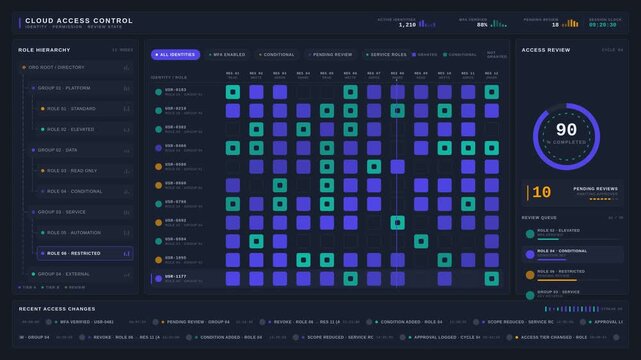Toggle USR-0466 conditional cell for RES 11

[x=468, y=148]
